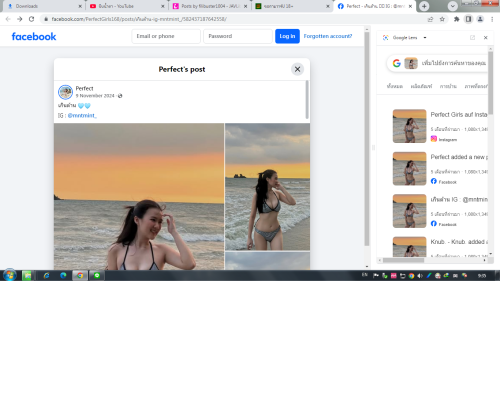
Task: Expand the Google Lens panel dropdown
Action: (425, 38)
